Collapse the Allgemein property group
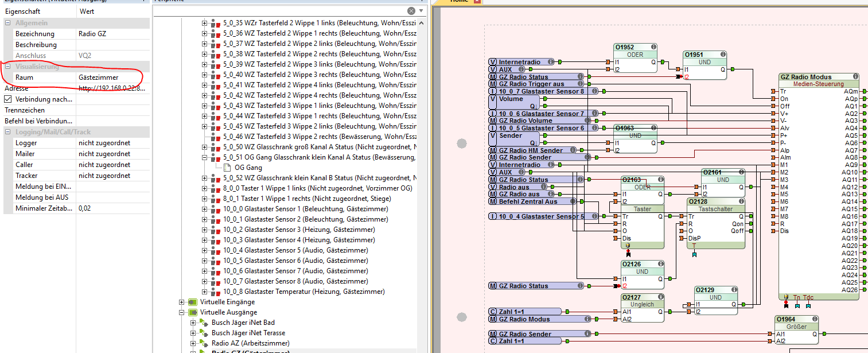868x353 pixels. tap(8, 22)
